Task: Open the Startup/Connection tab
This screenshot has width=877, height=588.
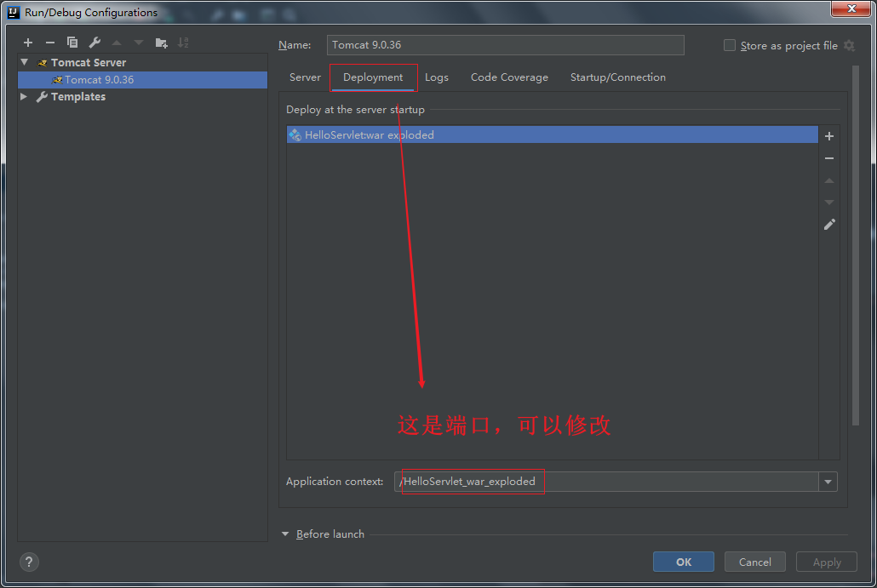Action: point(618,77)
